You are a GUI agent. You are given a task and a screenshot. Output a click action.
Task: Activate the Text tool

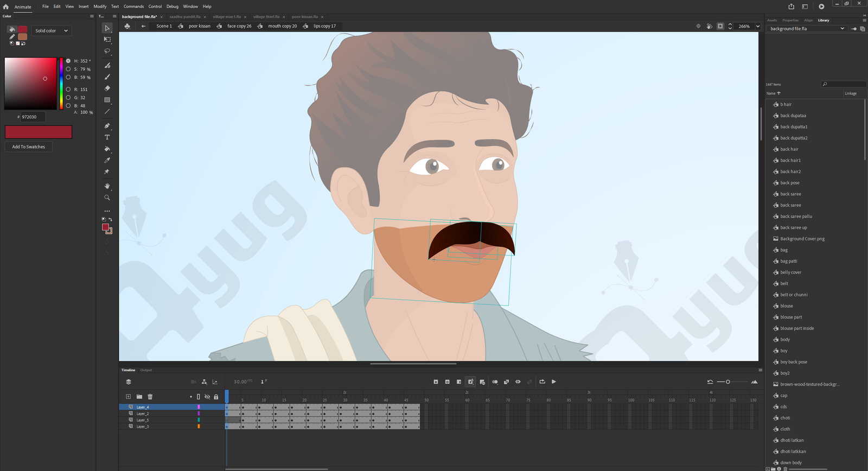click(107, 137)
